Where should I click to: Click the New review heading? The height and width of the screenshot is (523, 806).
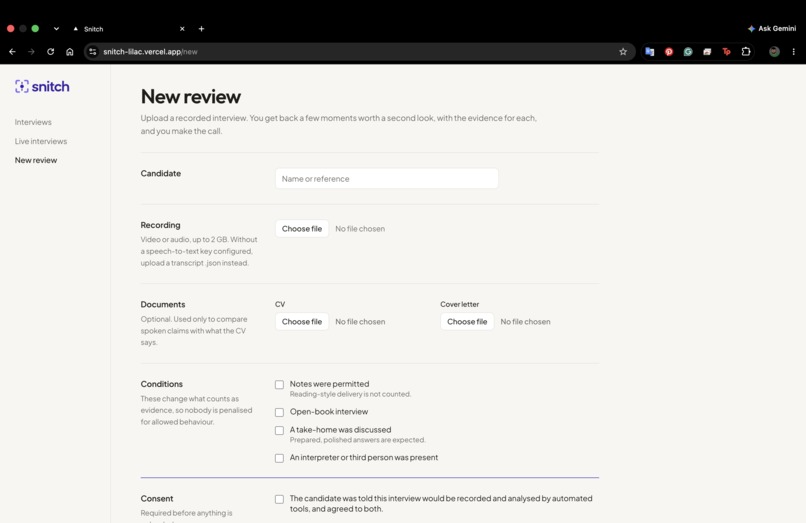click(191, 97)
